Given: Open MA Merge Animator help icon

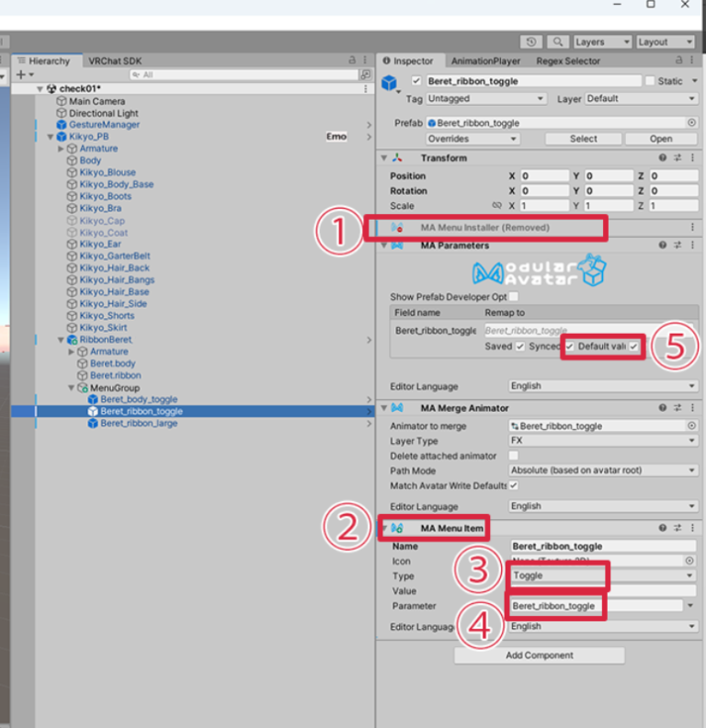Looking at the screenshot, I should point(663,407).
